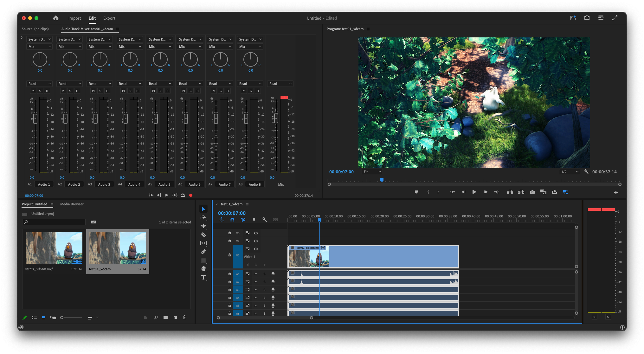Toggle V2 track output eye
This screenshot has height=354, width=644.
click(x=256, y=241)
